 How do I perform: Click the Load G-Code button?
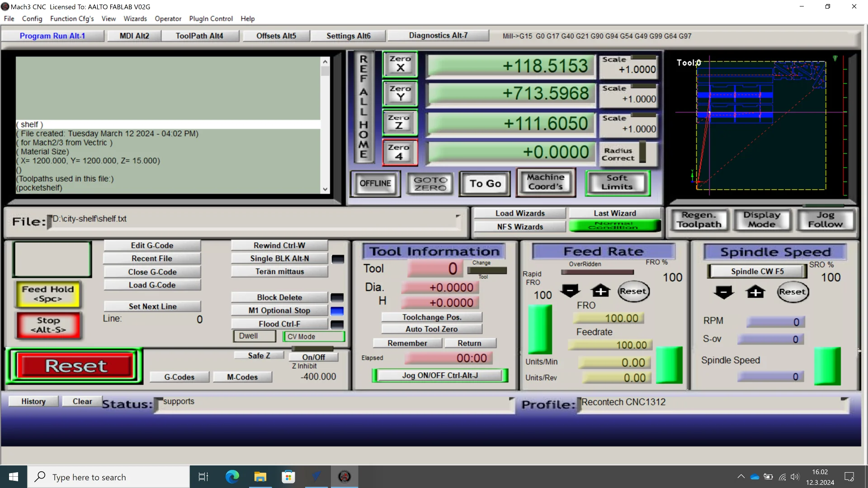tap(152, 285)
